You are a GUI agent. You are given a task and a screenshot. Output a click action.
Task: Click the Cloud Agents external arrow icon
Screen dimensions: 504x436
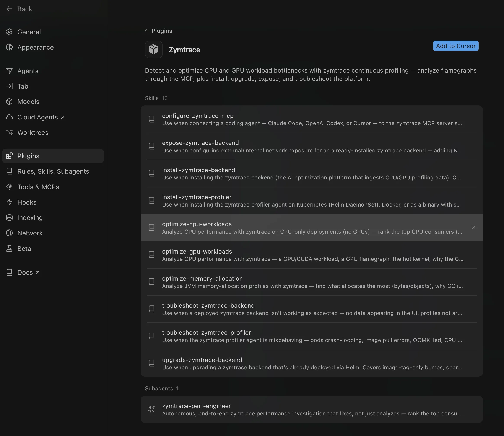(x=62, y=117)
